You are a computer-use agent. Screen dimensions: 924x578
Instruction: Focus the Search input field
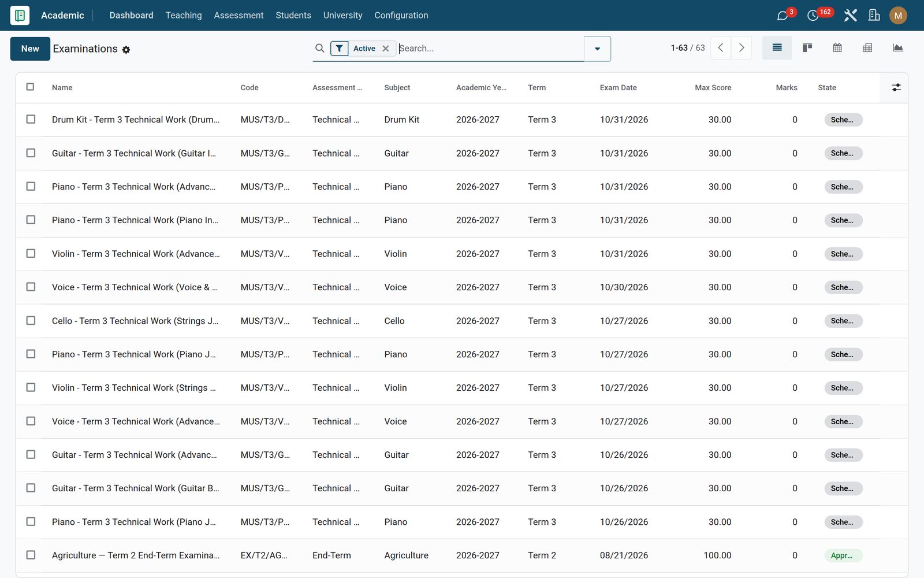click(x=490, y=49)
